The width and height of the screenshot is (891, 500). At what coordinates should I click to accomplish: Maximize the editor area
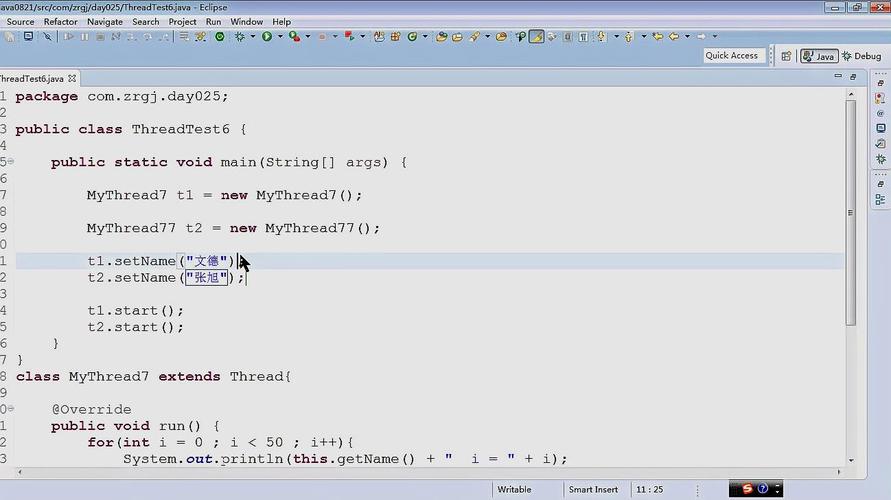coord(853,76)
